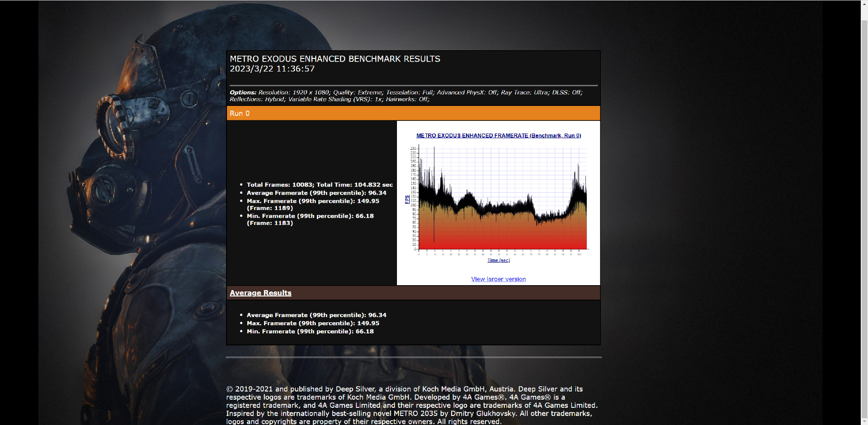This screenshot has height=425, width=868.
Task: Click the Time (sec) axis label
Action: point(499,260)
